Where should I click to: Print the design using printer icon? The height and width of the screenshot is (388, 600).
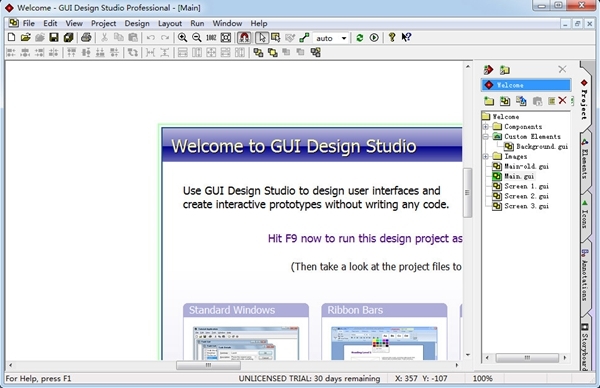(x=86, y=37)
